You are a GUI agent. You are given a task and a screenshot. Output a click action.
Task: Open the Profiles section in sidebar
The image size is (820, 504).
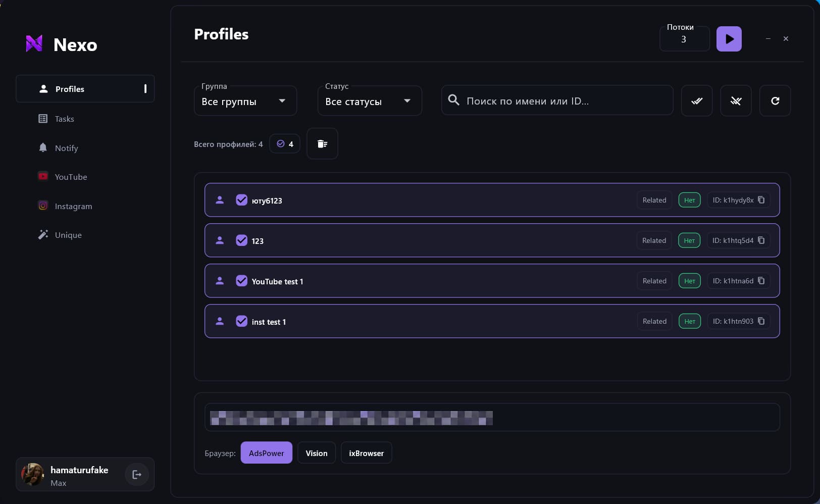click(85, 89)
